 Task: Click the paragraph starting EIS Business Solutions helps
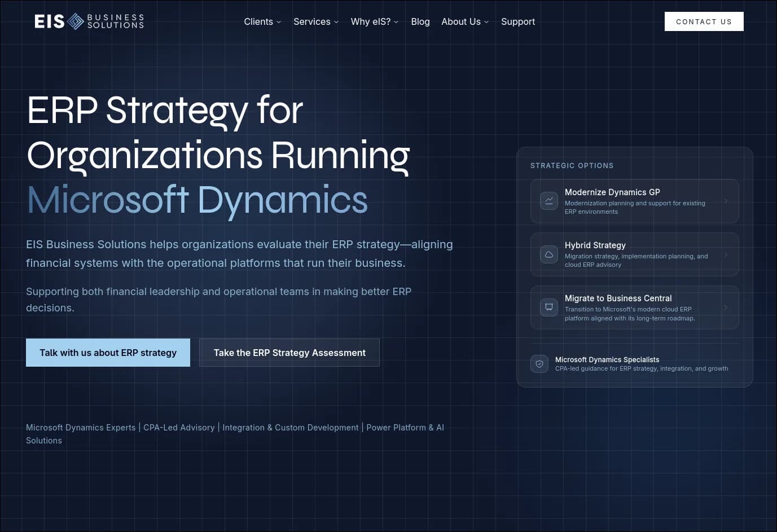[239, 253]
